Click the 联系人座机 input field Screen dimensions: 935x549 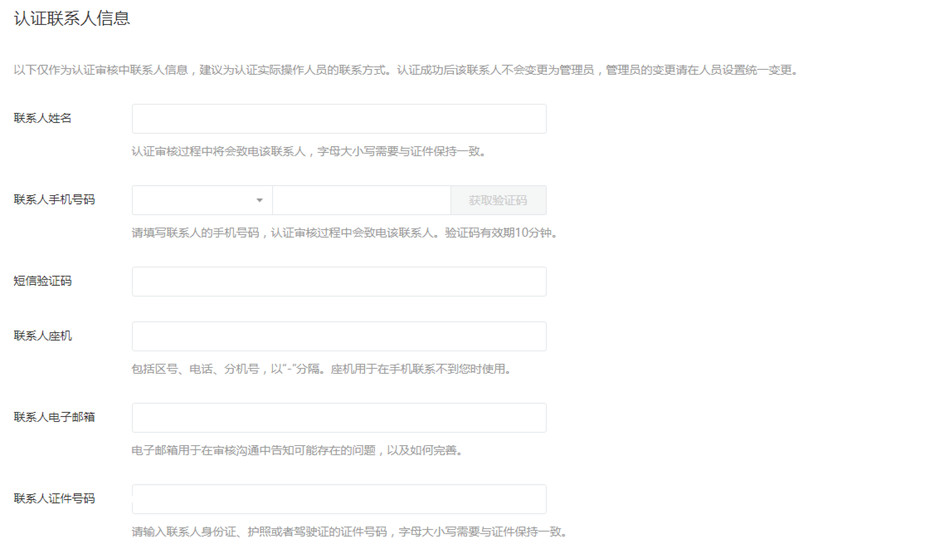pos(339,336)
